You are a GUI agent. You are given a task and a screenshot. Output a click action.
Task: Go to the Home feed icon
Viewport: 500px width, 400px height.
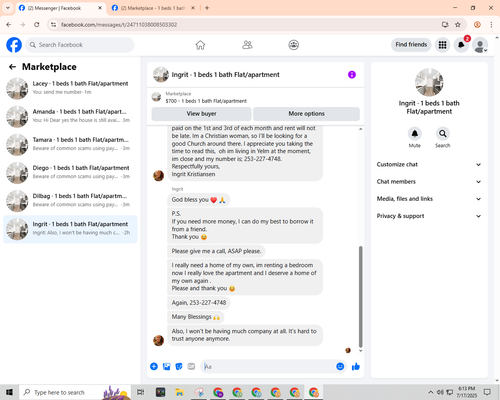point(200,45)
